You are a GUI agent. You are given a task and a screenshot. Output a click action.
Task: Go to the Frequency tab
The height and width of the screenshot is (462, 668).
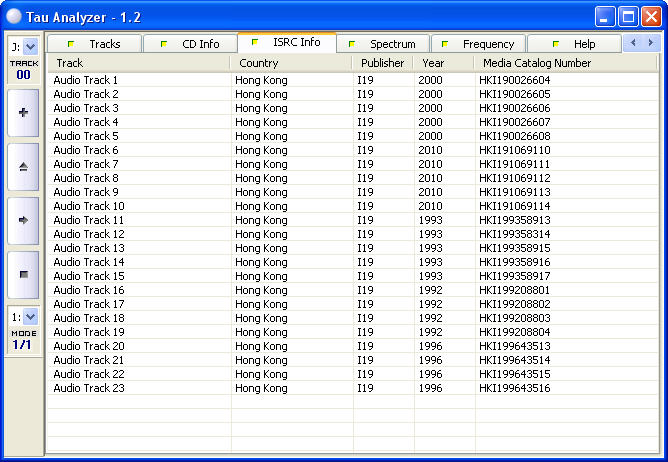pos(478,44)
